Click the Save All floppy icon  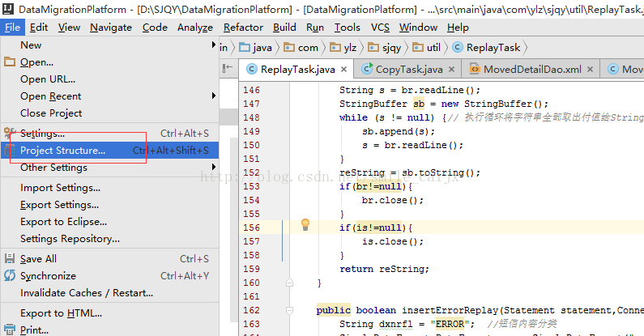10,258
